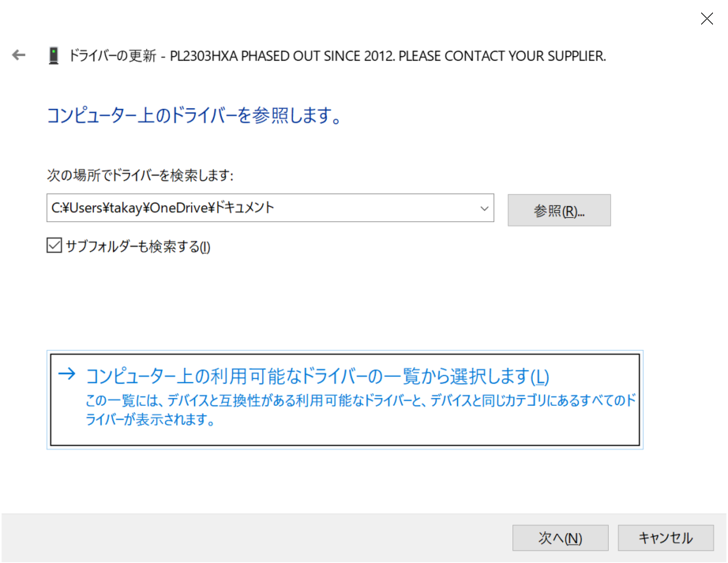Click the USB device icon next to the title
The width and height of the screenshot is (728, 563).
point(54,55)
